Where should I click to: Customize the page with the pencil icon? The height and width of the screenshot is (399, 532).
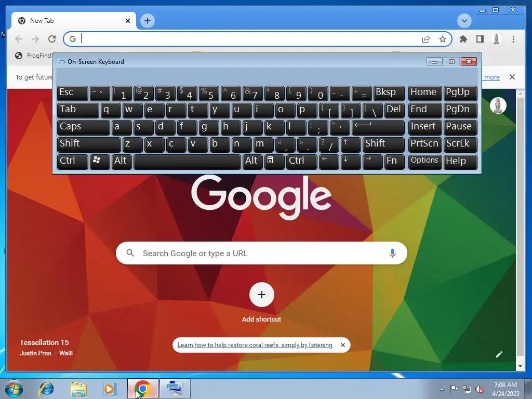click(499, 354)
